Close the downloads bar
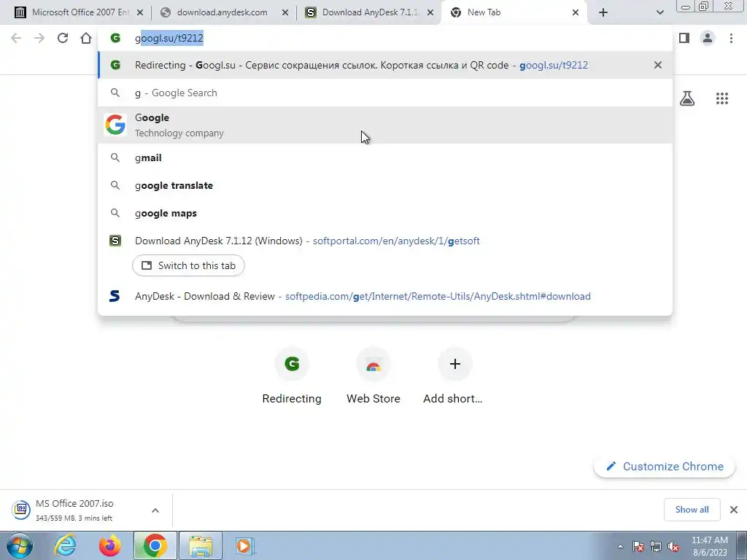Screen dimensions: 747x560 [734, 510]
